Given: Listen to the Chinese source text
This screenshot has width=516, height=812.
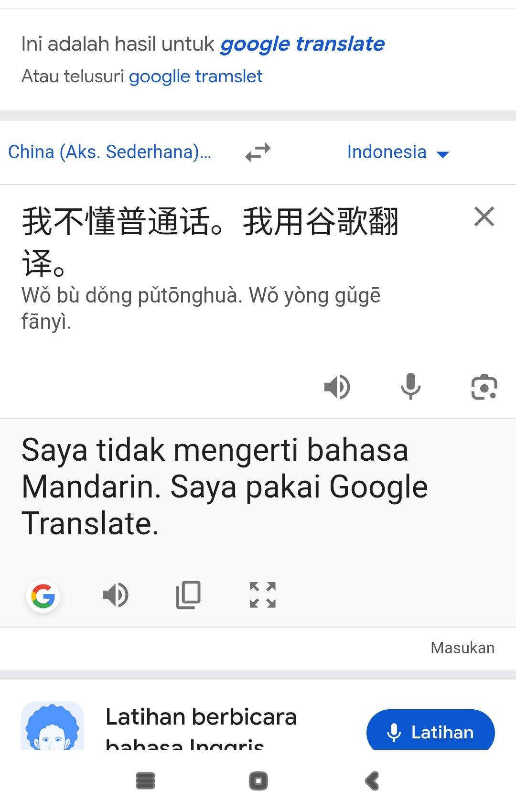Looking at the screenshot, I should click(x=337, y=387).
